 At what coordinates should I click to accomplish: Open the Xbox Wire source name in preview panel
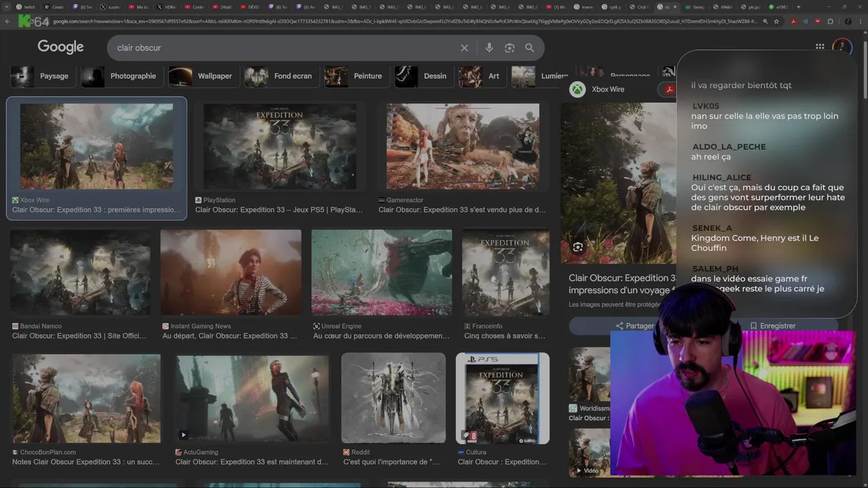pos(608,89)
